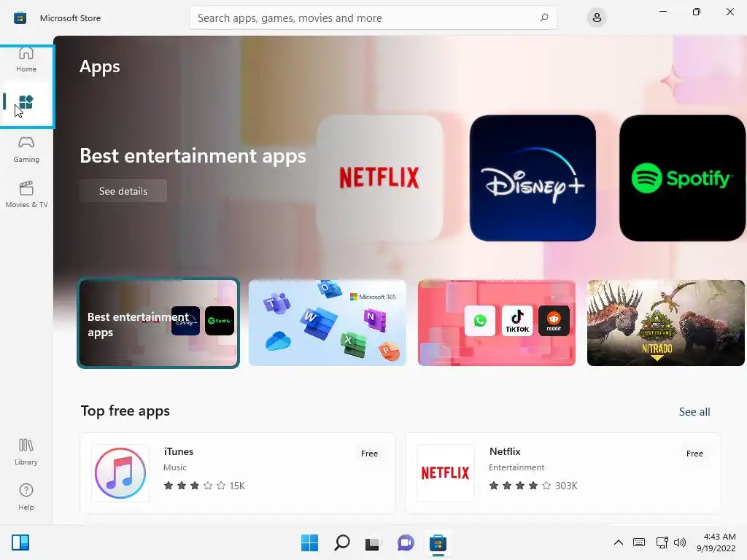Click the Free button for Netflix
This screenshot has width=747, height=560.
click(694, 454)
